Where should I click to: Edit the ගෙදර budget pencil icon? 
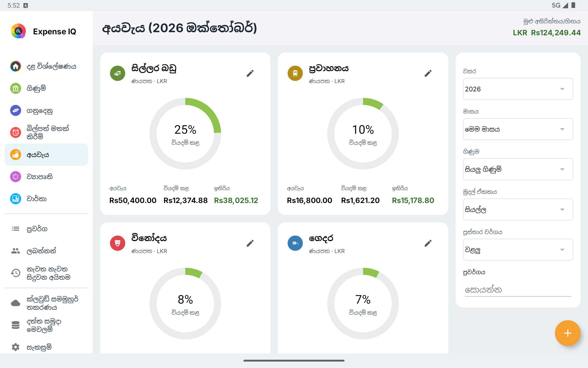click(428, 243)
